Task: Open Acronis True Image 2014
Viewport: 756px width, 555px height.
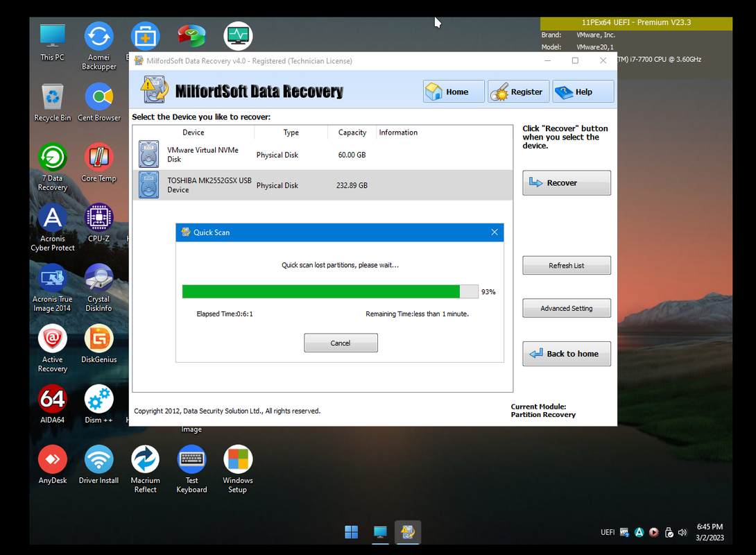Action: pyautogui.click(x=52, y=288)
